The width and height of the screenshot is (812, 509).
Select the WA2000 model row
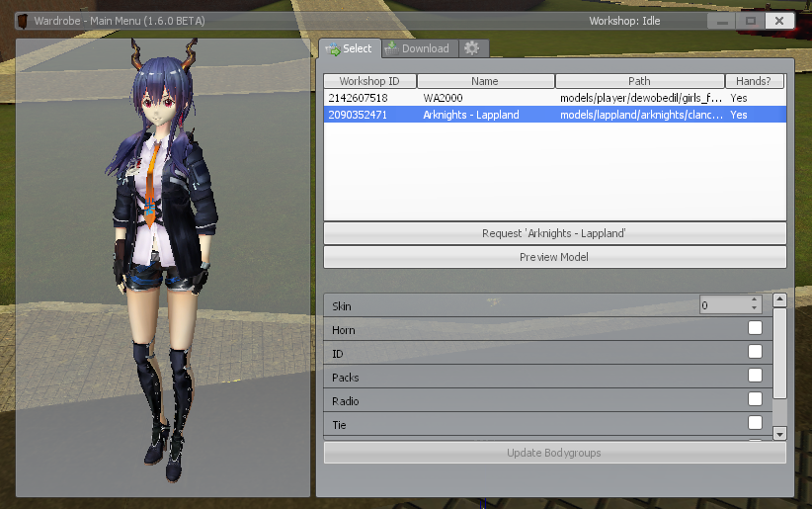[x=554, y=98]
